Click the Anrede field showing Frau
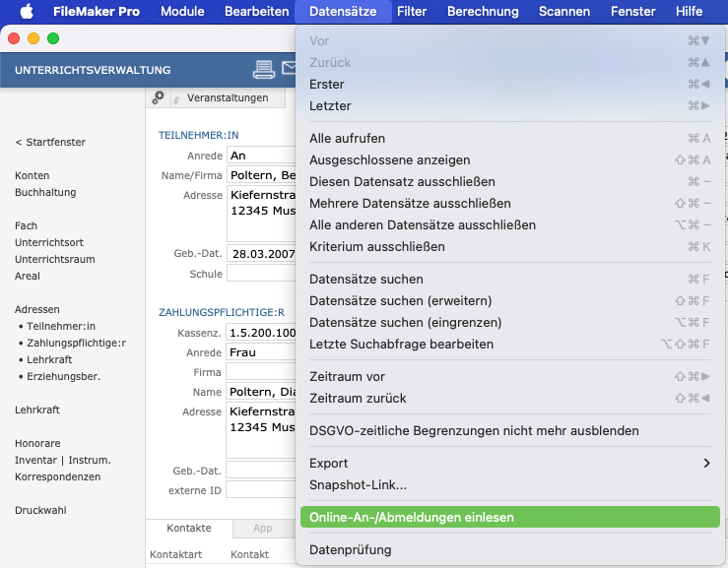Viewport: 728px width, 568px height. (261, 352)
